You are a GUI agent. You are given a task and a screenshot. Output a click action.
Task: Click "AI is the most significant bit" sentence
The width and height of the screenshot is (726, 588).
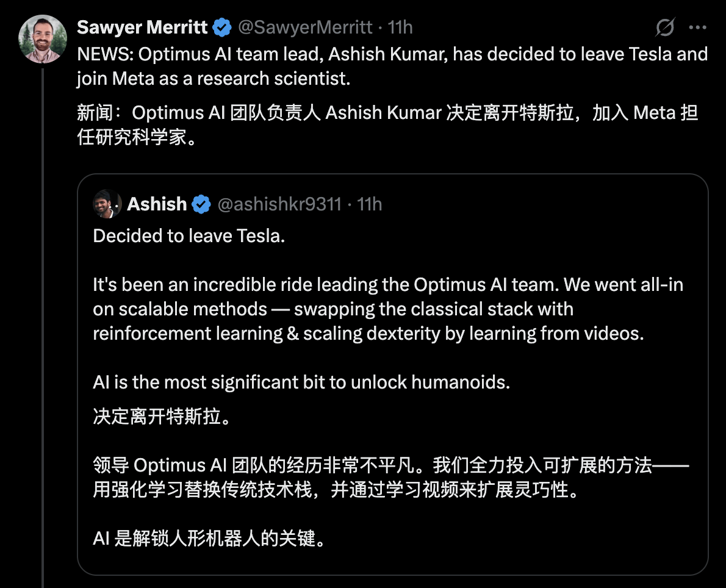pyautogui.click(x=301, y=382)
